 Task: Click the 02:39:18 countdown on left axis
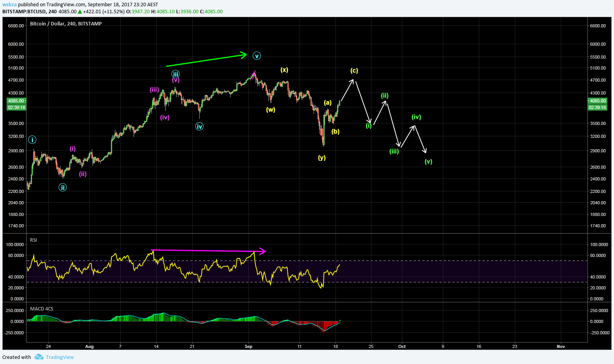pos(16,107)
